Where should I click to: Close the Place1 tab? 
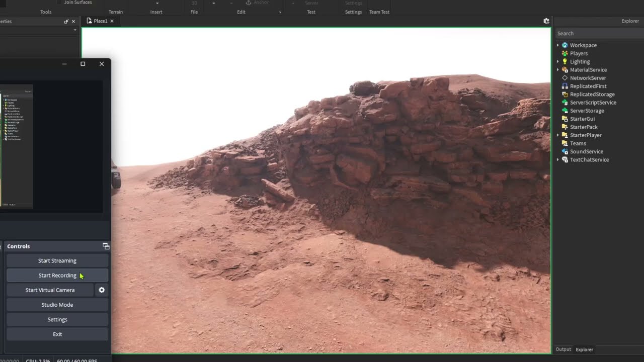coord(112,21)
